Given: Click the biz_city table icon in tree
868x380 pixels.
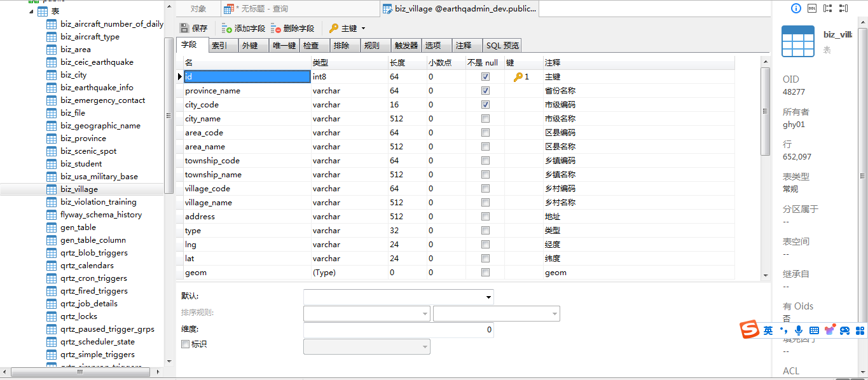Looking at the screenshot, I should (x=52, y=75).
